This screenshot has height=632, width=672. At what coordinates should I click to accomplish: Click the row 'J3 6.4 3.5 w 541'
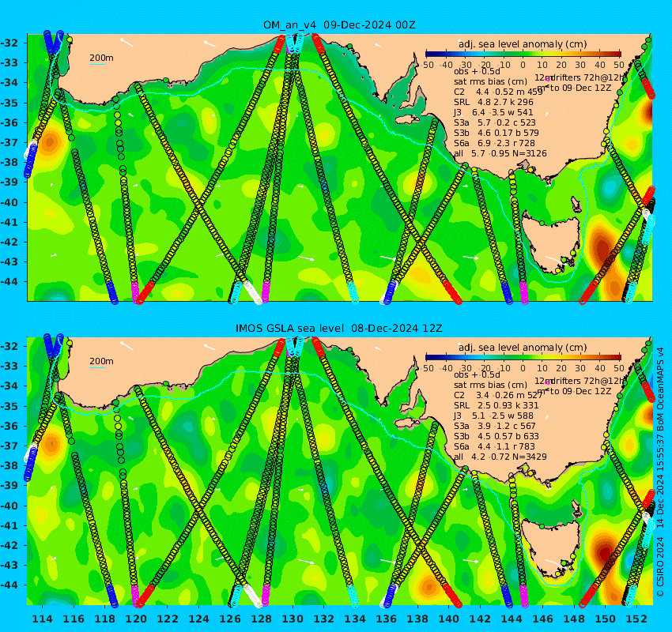(493, 112)
